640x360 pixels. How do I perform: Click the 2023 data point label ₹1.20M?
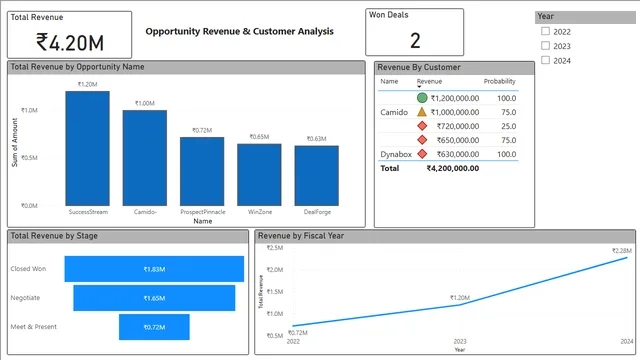coord(460,298)
